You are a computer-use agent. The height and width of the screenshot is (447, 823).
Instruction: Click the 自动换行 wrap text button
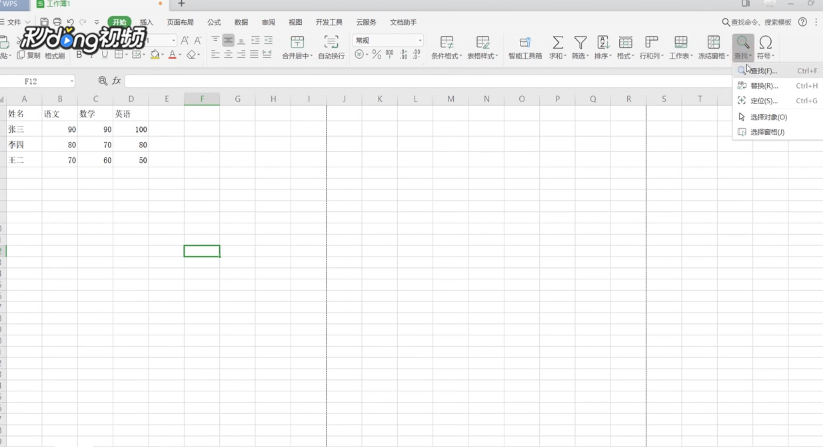(331, 47)
